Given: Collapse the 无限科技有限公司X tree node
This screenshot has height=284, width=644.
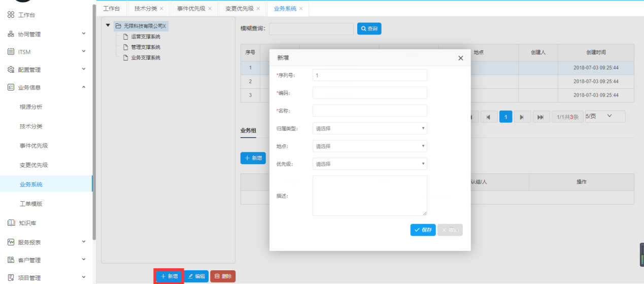Looking at the screenshot, I should click(x=108, y=25).
